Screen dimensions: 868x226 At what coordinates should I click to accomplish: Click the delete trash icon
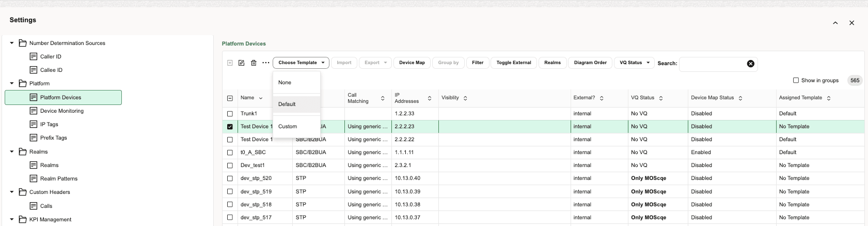pyautogui.click(x=254, y=63)
